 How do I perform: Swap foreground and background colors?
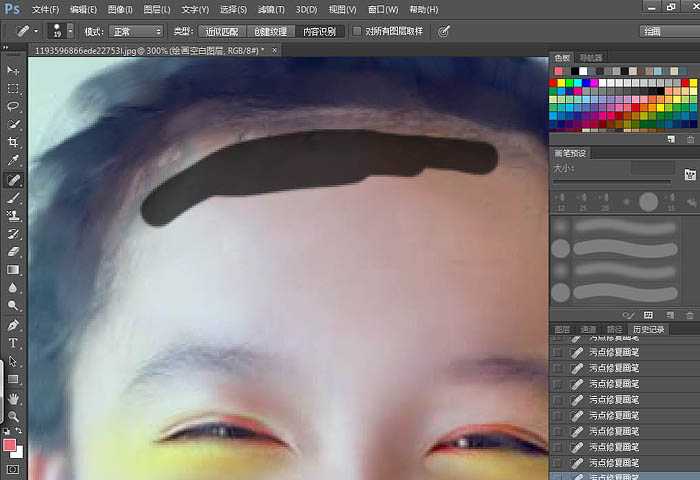(x=19, y=431)
